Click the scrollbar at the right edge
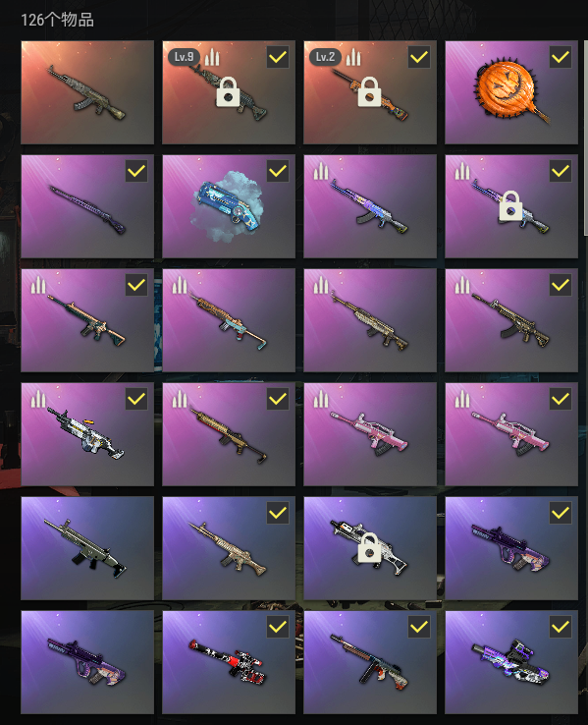This screenshot has width=588, height=725. click(x=586, y=139)
